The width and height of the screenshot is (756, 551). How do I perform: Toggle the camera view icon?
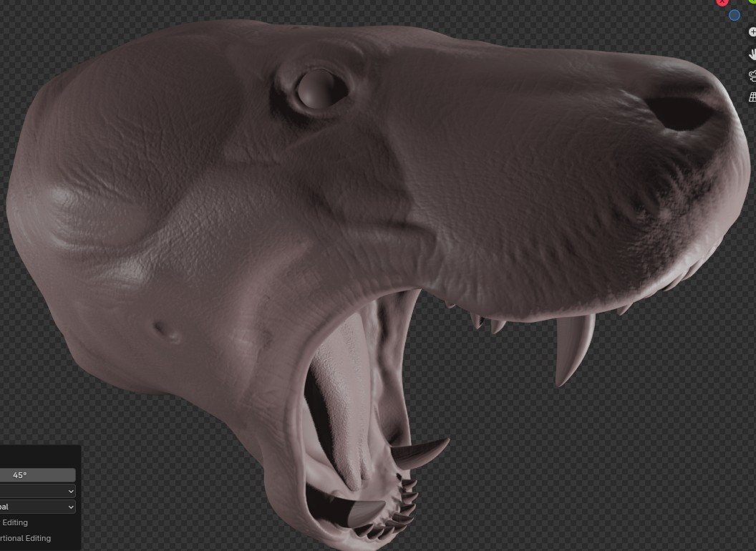click(752, 75)
